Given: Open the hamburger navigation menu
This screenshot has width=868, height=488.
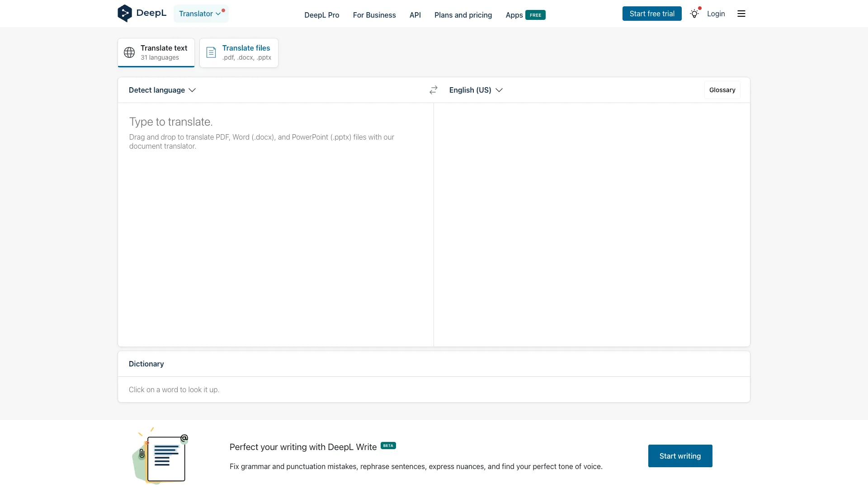Looking at the screenshot, I should 741,14.
